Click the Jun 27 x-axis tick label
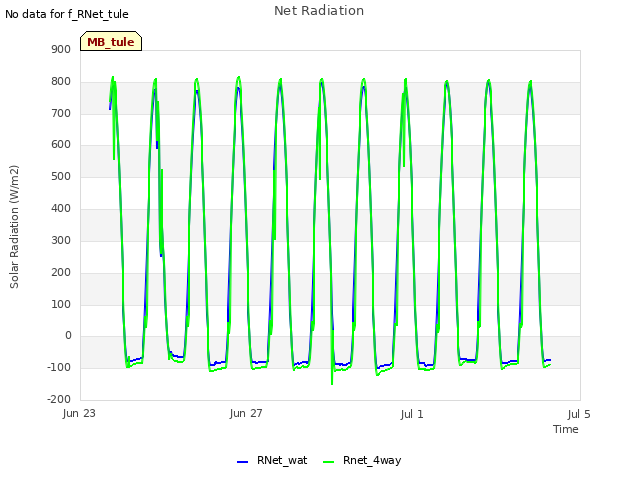 point(246,413)
